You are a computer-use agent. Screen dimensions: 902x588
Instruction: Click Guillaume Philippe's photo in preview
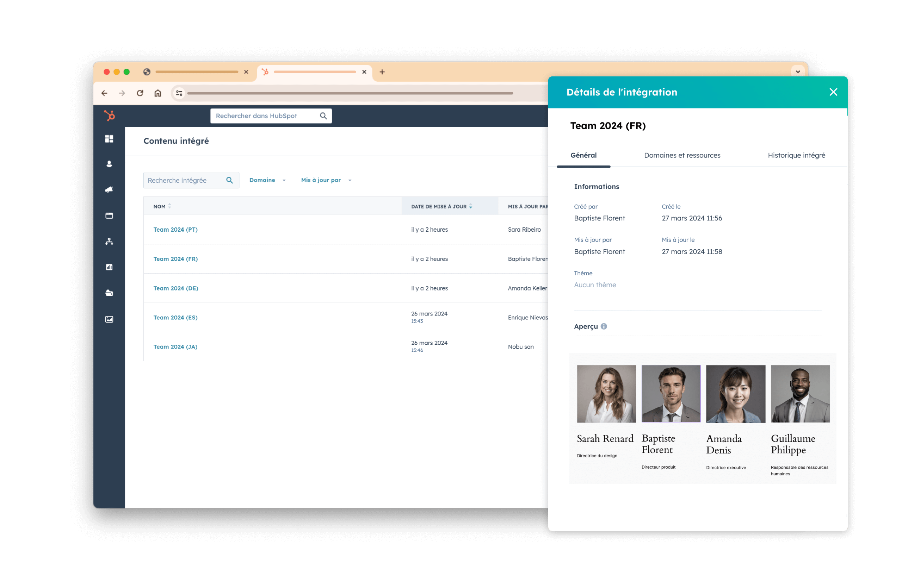click(800, 394)
